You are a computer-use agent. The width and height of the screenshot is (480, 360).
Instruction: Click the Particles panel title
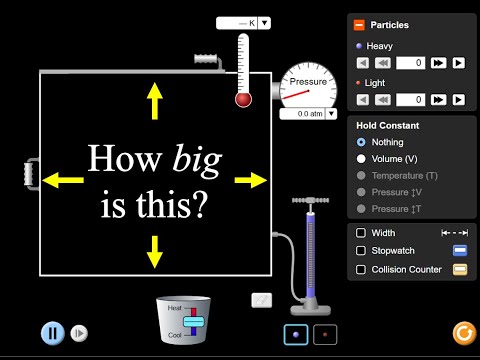point(389,25)
